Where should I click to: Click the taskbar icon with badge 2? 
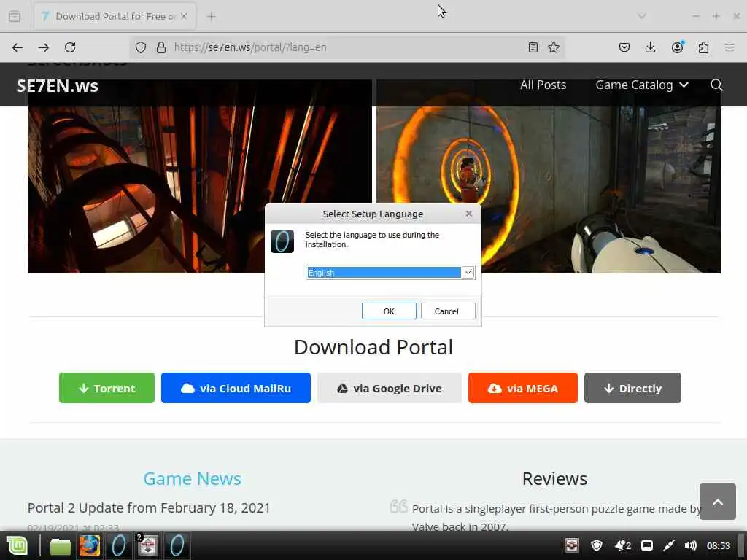[147, 545]
